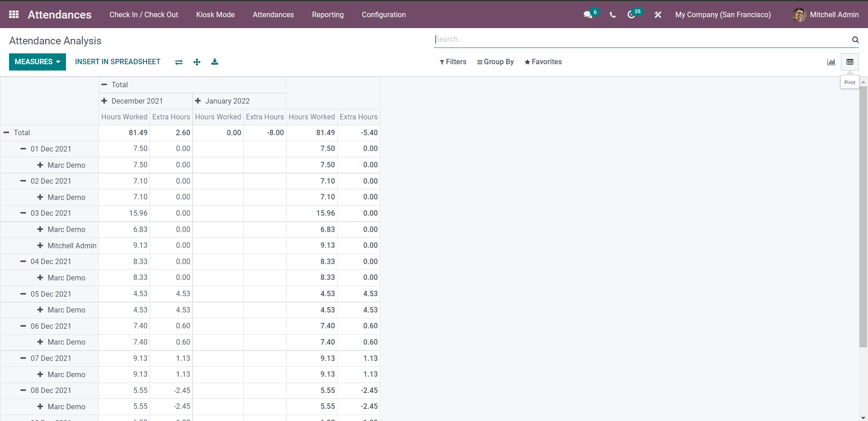
Task: Click the scrollbar down arrow
Action: 863,418
